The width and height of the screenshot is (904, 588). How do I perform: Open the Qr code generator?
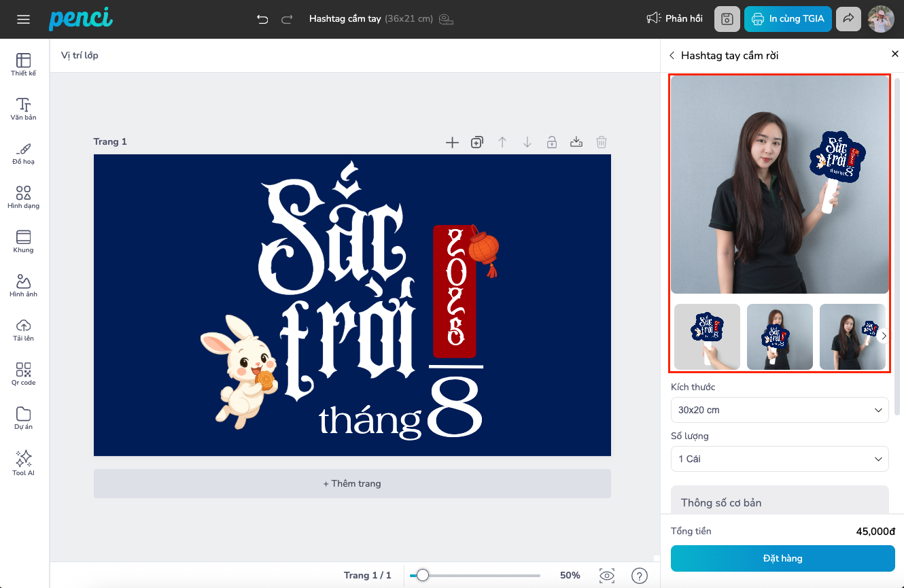click(24, 373)
